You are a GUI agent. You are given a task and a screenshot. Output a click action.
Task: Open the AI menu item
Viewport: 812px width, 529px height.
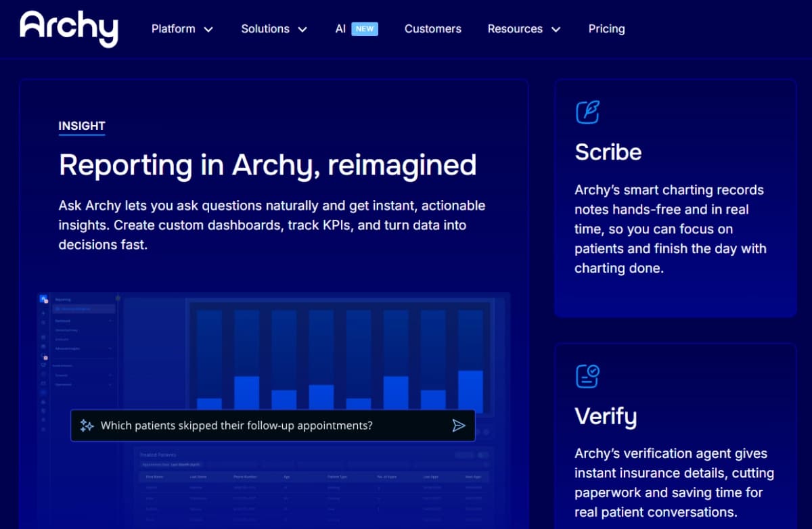(340, 28)
